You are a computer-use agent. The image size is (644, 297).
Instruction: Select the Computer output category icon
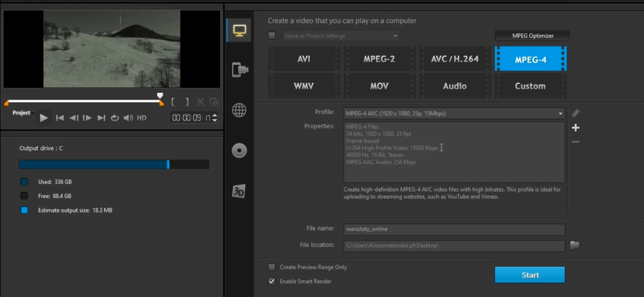click(x=239, y=31)
